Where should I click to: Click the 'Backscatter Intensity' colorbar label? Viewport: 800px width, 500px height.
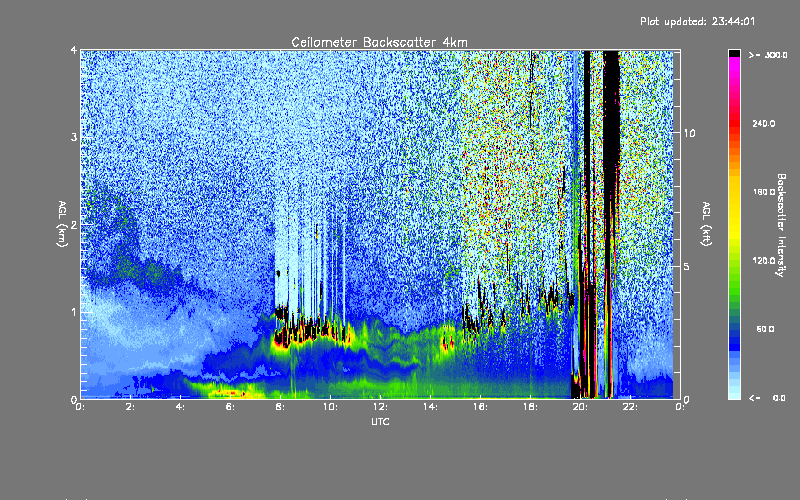pos(781,225)
